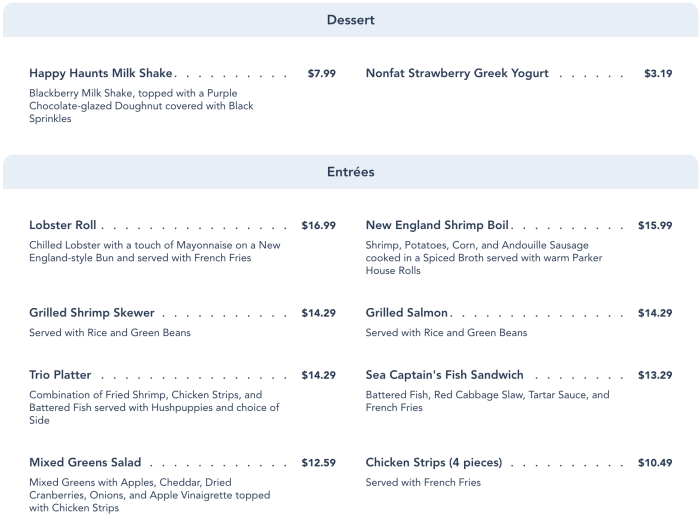Image resolution: width=700 pixels, height=521 pixels.
Task: Select the $16.99 Lobster Roll price
Action: [x=318, y=225]
